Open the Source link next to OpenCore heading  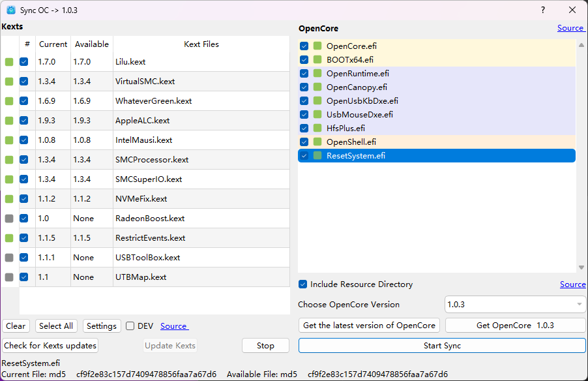click(x=570, y=28)
